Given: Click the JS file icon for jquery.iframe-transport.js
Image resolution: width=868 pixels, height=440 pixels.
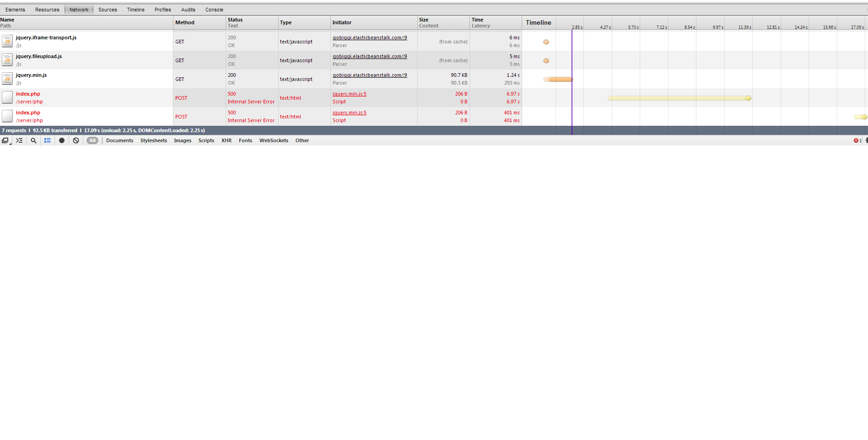Looking at the screenshot, I should [x=7, y=42].
